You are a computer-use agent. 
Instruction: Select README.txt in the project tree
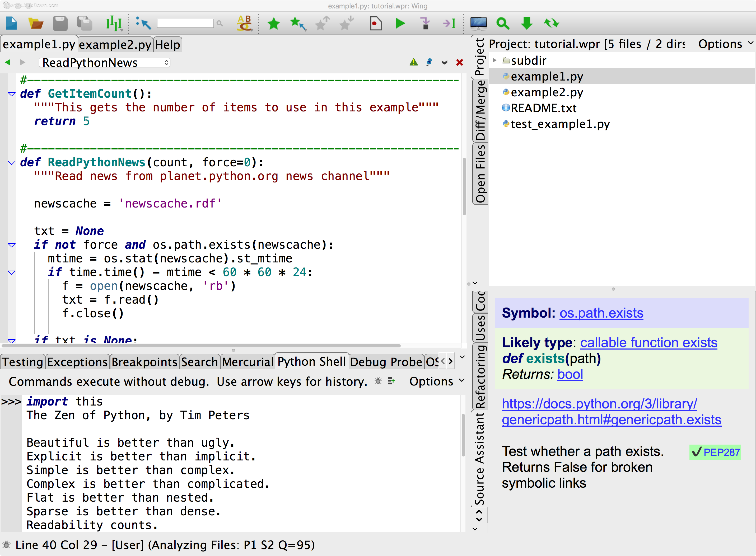[621, 108]
